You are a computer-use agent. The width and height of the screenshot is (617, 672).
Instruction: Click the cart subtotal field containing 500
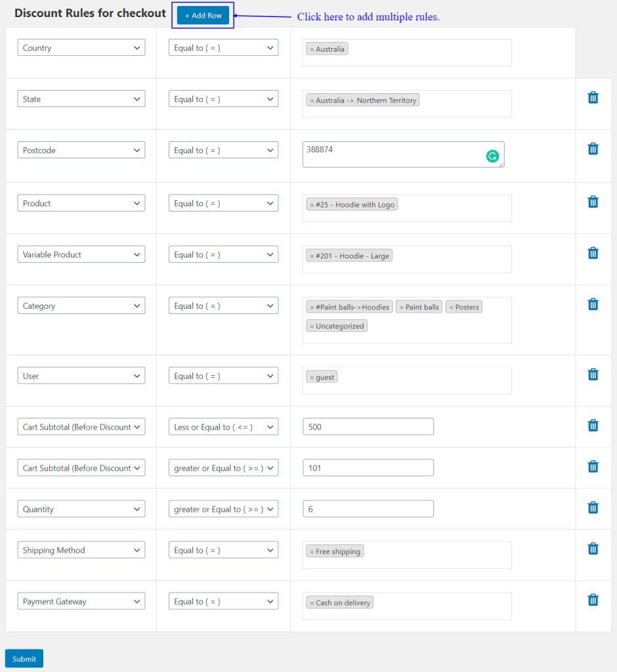pos(368,427)
